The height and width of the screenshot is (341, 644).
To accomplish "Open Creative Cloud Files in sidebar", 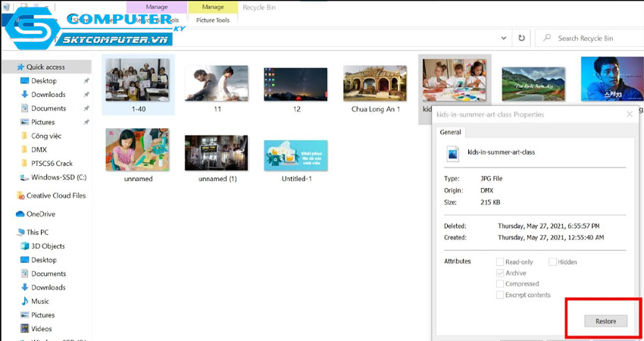I will point(55,196).
